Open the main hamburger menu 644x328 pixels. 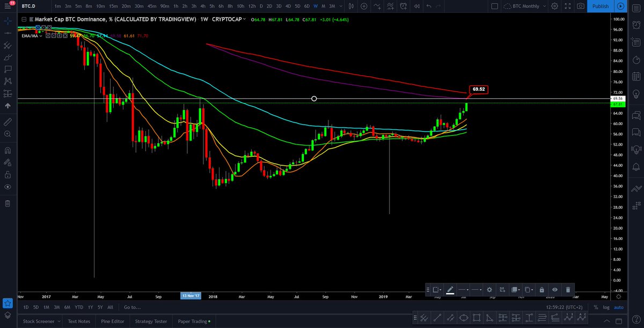tap(8, 6)
